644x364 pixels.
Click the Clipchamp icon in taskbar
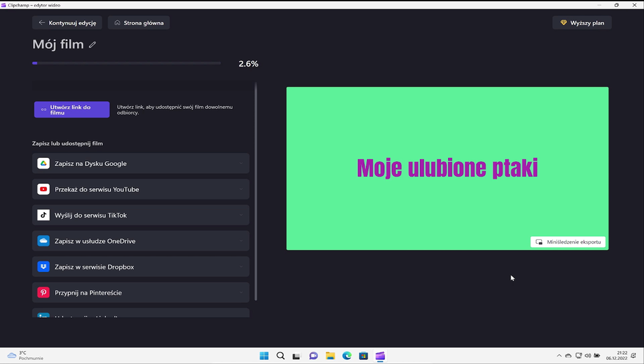coord(380,355)
